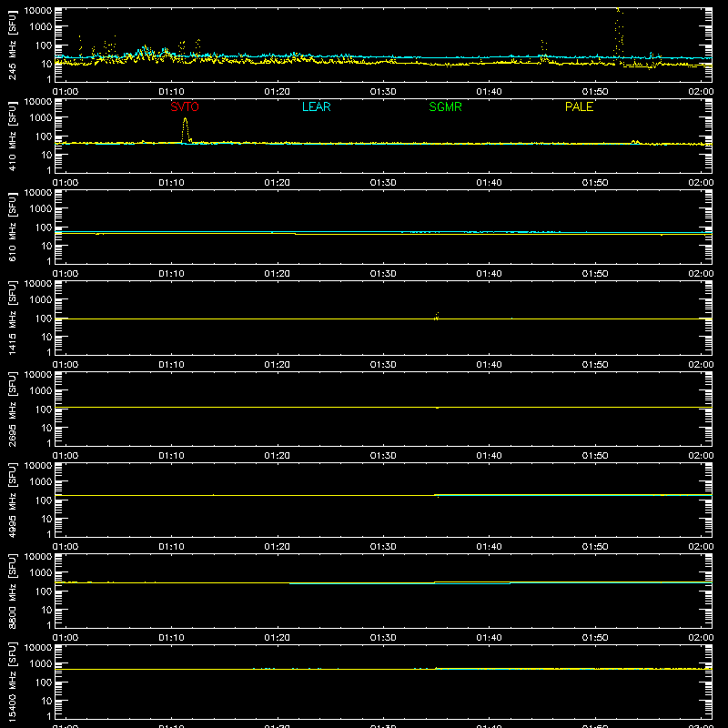Click the red SVTO station label
Image resolution: width=728 pixels, height=728 pixels.
(x=185, y=106)
